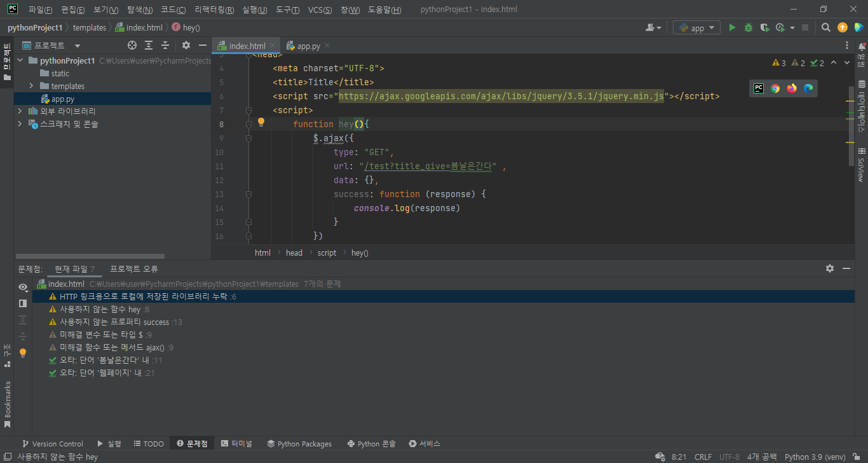868x463 pixels.
Task: Click the yellow intention light bulb on line 8
Action: (x=261, y=123)
